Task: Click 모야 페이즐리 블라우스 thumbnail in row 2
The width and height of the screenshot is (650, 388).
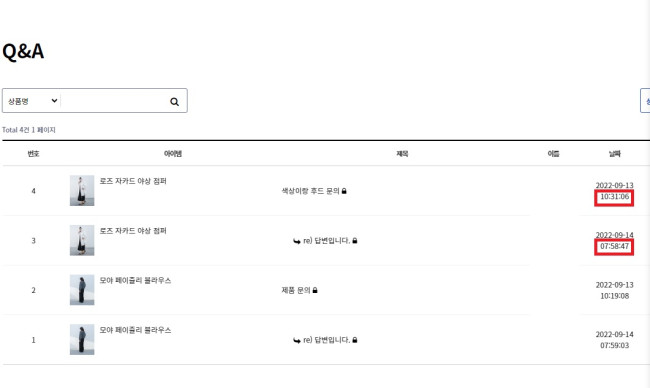Action: point(82,290)
